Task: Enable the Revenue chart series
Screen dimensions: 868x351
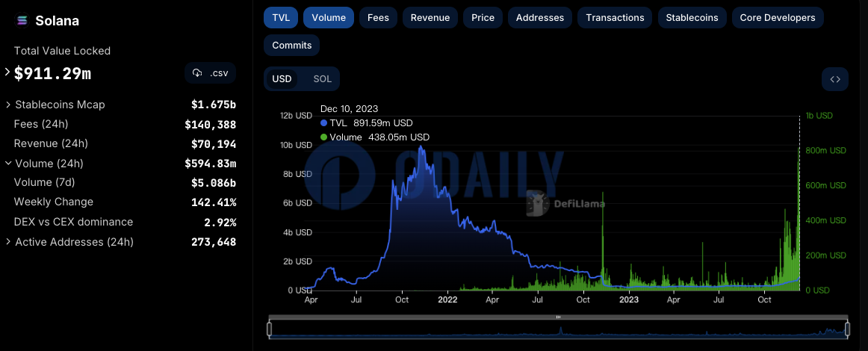Action: coord(430,18)
